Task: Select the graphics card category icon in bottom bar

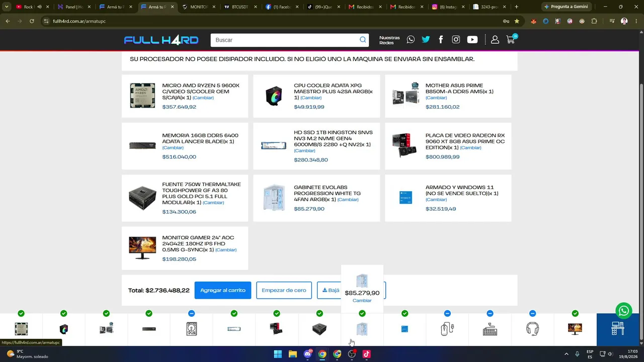Action: (x=277, y=329)
